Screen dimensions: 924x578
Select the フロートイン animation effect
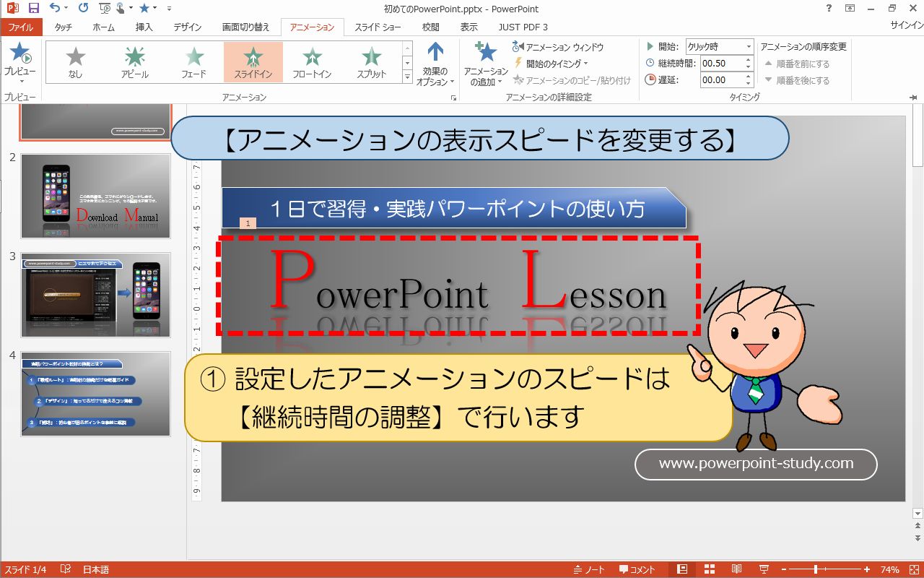pos(312,62)
